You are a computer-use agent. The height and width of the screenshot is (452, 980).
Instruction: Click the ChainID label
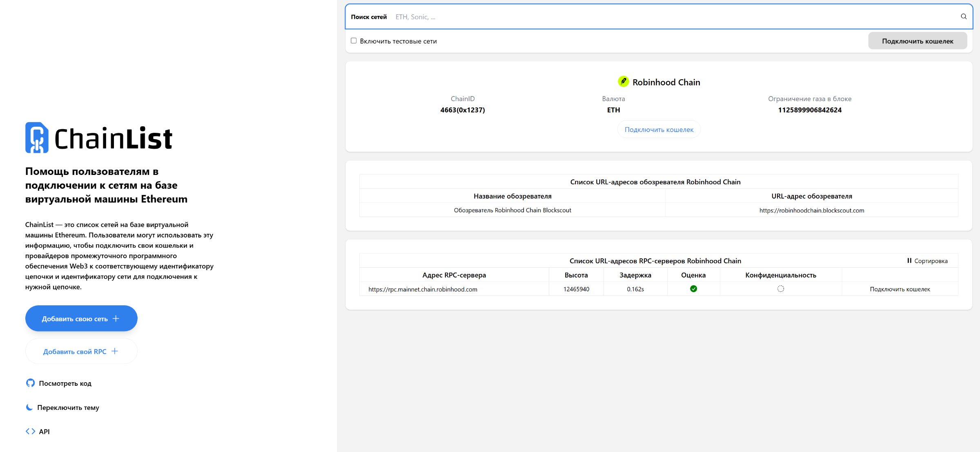[x=463, y=98]
